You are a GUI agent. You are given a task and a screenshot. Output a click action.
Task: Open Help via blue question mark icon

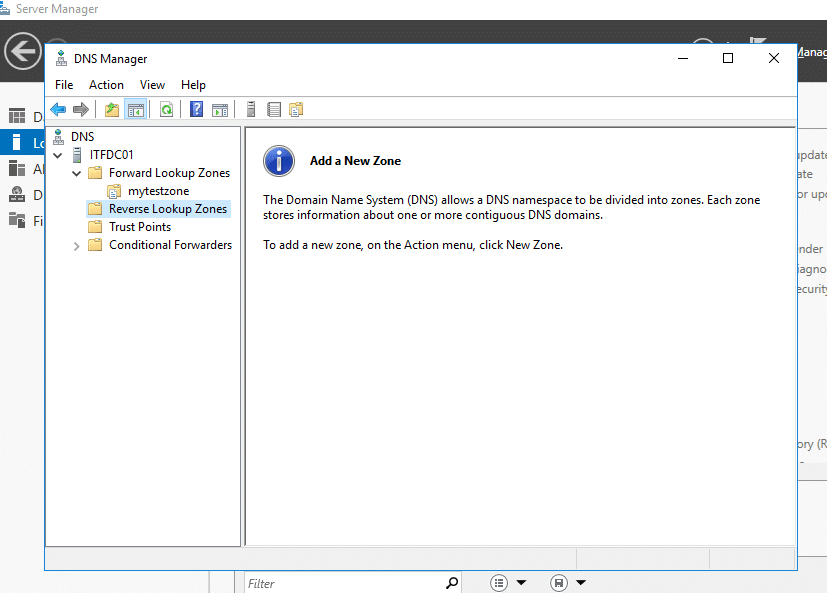pyautogui.click(x=197, y=110)
